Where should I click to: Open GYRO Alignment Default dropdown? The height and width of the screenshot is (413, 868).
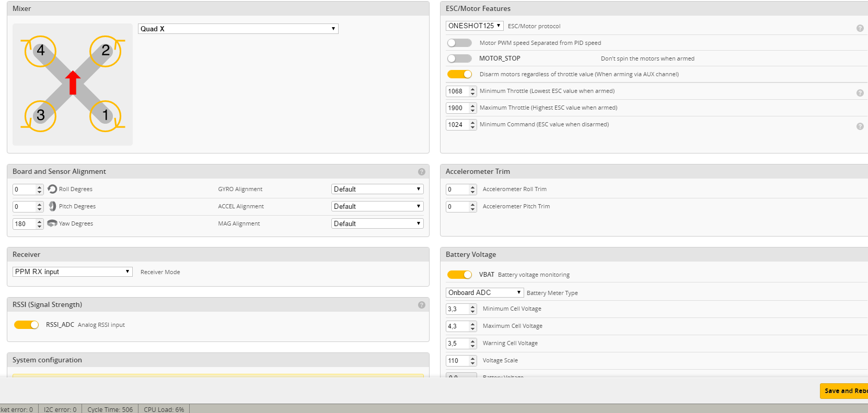coord(377,189)
